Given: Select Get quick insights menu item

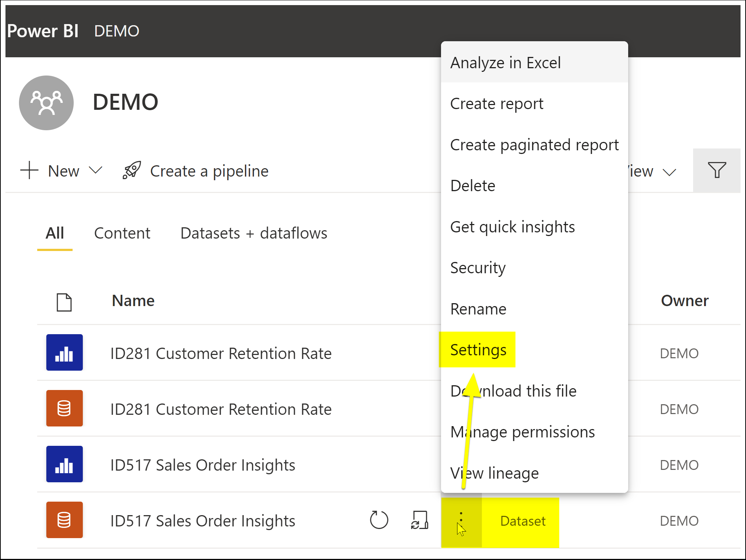Looking at the screenshot, I should [x=534, y=227].
